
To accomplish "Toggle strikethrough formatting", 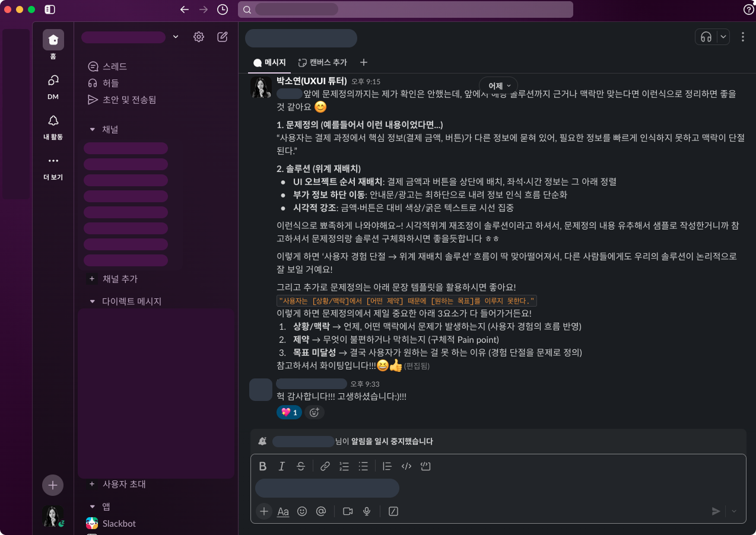I will click(301, 466).
